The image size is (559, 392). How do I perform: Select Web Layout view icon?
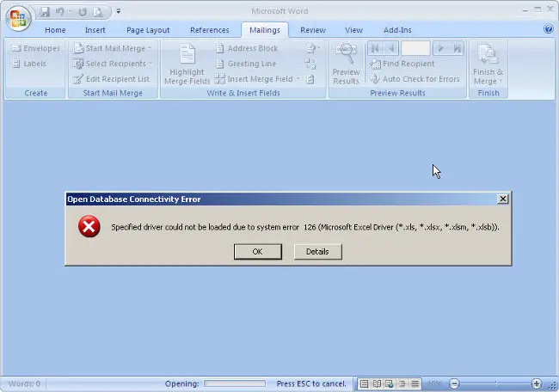tap(390, 383)
